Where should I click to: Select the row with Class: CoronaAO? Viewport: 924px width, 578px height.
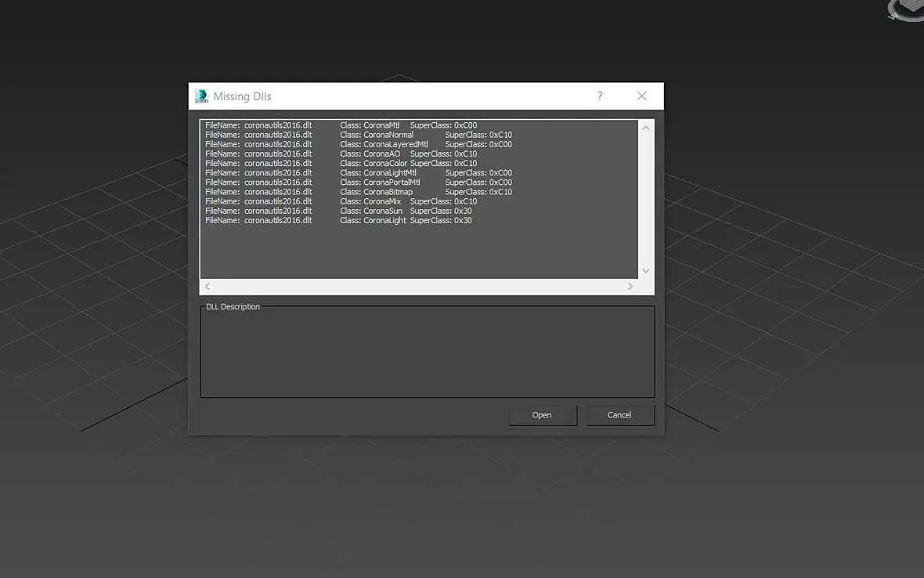(419, 154)
